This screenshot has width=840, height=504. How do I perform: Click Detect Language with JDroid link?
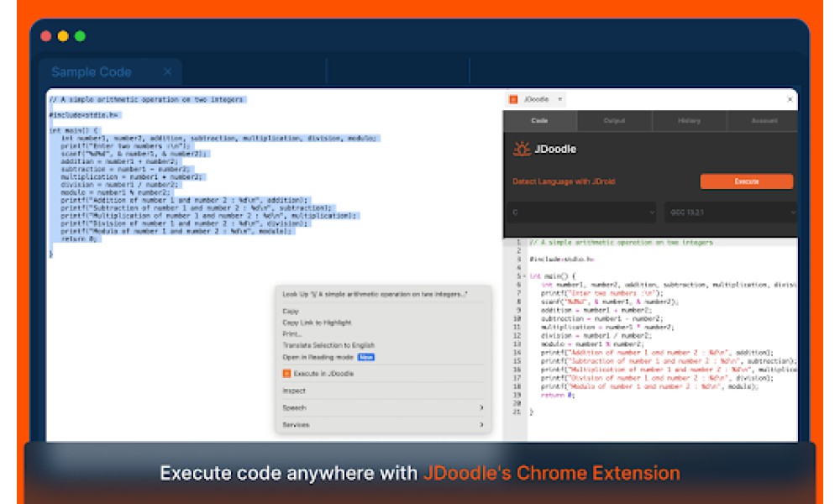tap(564, 181)
